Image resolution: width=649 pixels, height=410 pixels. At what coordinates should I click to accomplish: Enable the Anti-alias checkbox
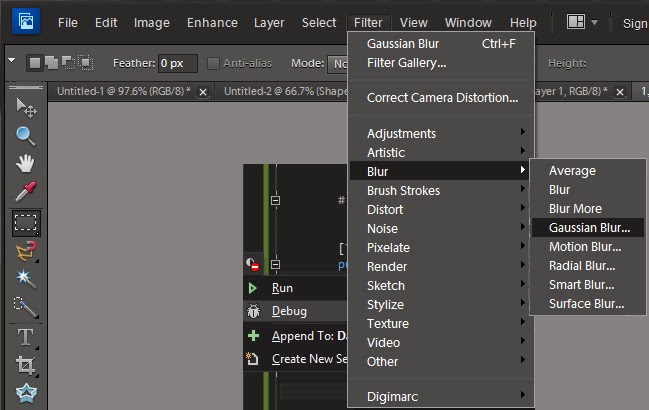(x=213, y=63)
